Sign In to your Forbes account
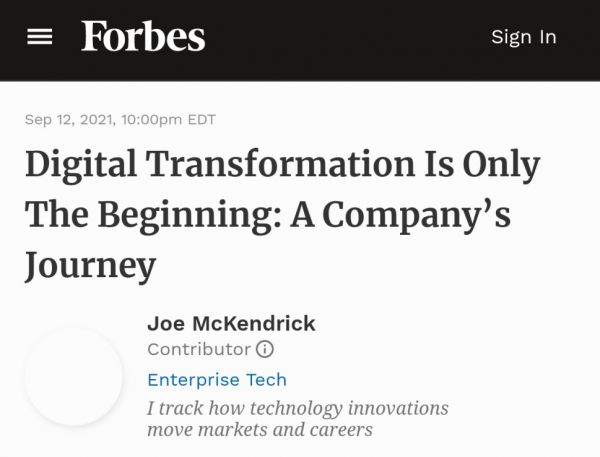This screenshot has height=457, width=600. pos(523,37)
